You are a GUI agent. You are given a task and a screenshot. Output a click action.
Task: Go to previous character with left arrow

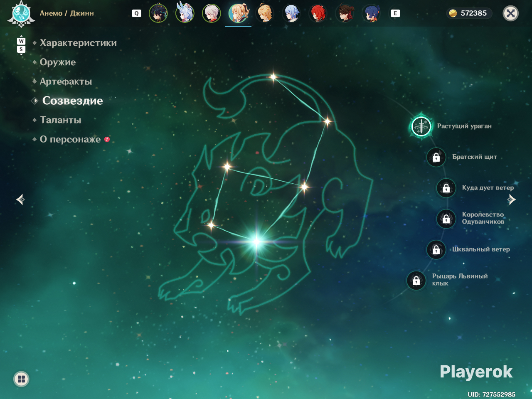point(20,200)
